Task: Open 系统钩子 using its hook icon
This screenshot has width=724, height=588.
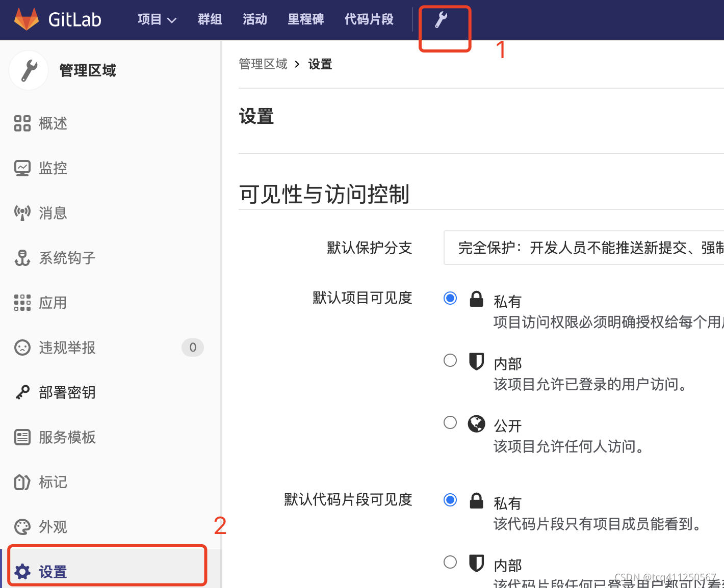Action: 22,258
